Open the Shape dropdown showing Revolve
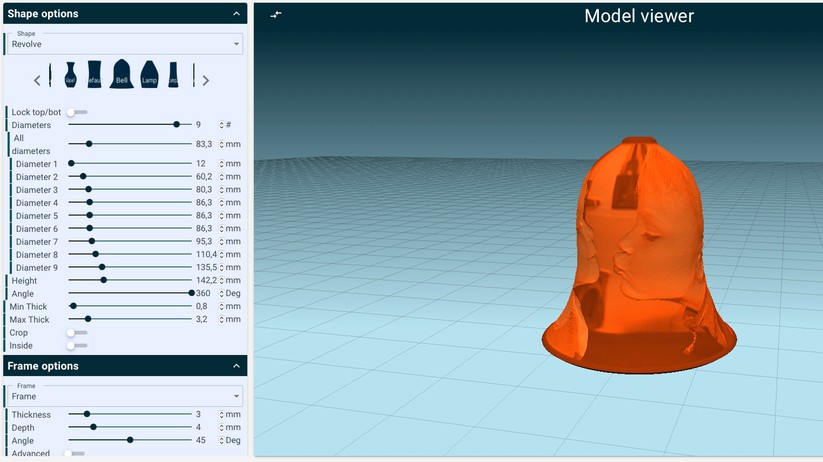Screen dimensions: 823x462 [x=124, y=44]
